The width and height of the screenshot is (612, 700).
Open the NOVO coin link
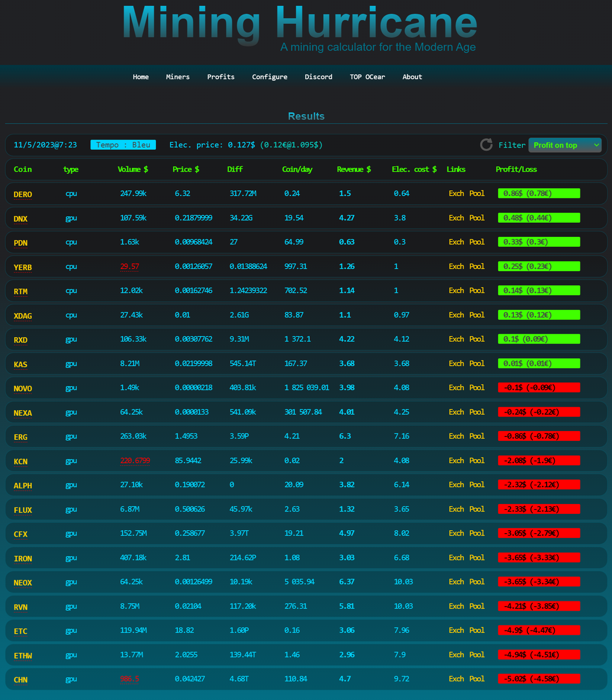coord(23,388)
